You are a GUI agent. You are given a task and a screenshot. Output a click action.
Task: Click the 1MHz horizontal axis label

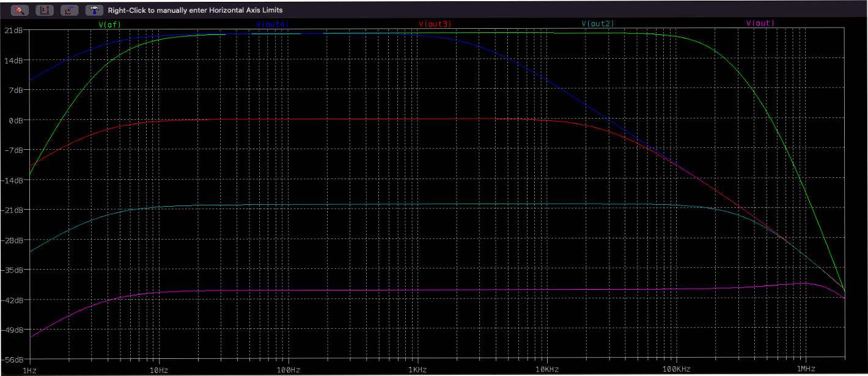click(806, 370)
